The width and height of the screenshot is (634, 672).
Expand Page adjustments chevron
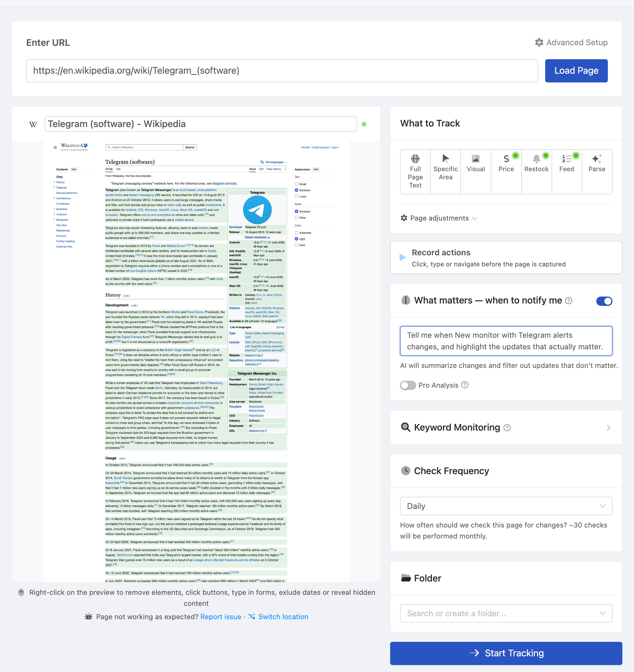point(474,218)
